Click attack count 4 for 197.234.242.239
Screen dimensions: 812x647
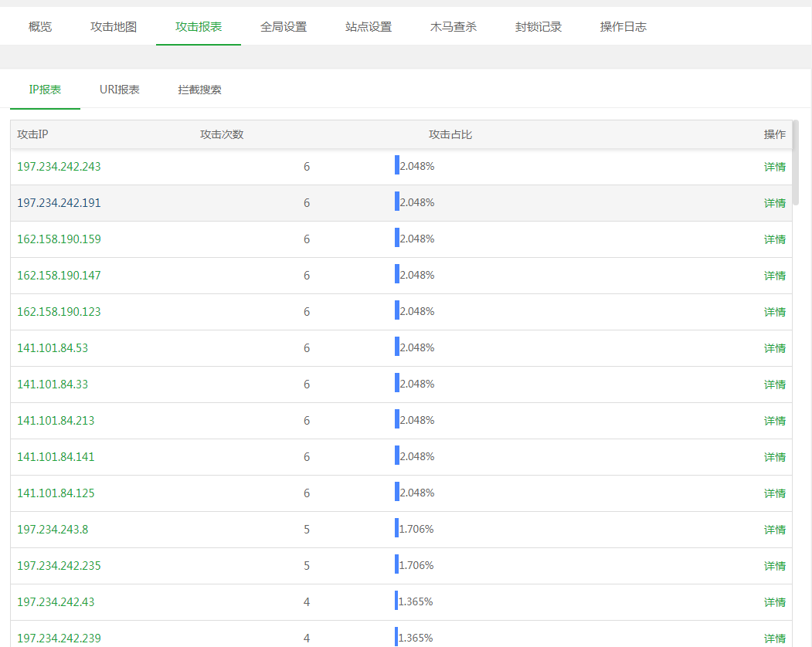point(307,639)
